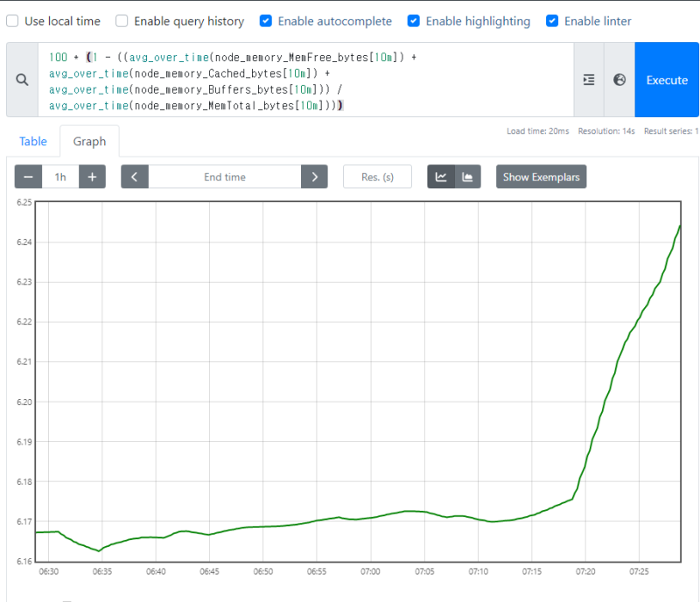Switch to line chart display mode

point(441,177)
